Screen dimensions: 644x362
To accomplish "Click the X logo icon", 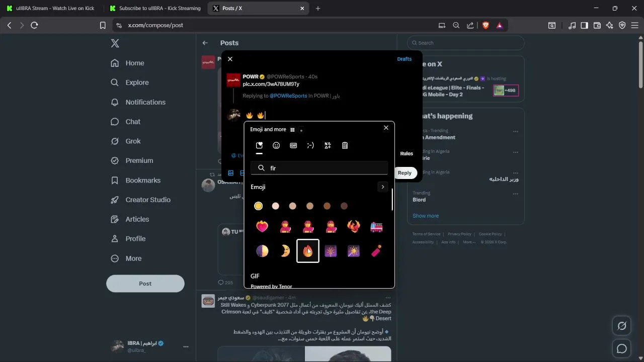I will pyautogui.click(x=115, y=43).
